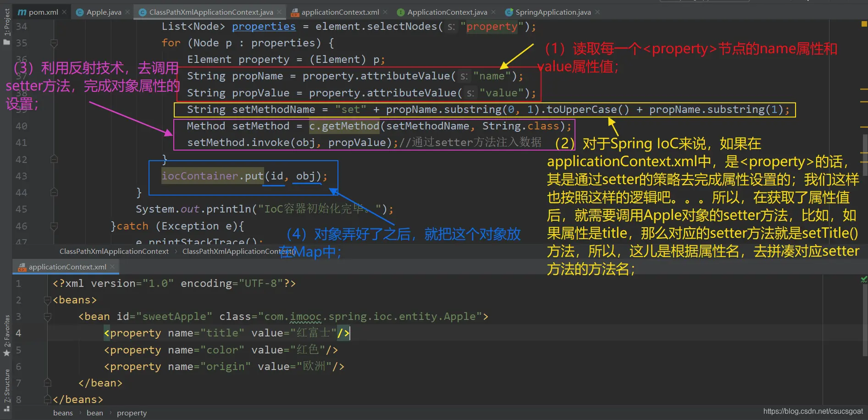The width and height of the screenshot is (868, 420).
Task: Collapse the for loop at line 35
Action: (54, 43)
